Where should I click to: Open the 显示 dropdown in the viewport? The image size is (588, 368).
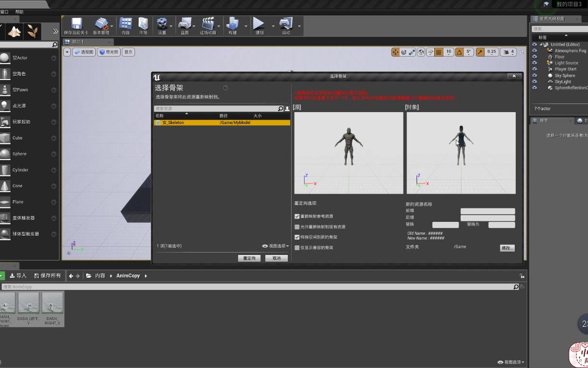click(x=127, y=52)
